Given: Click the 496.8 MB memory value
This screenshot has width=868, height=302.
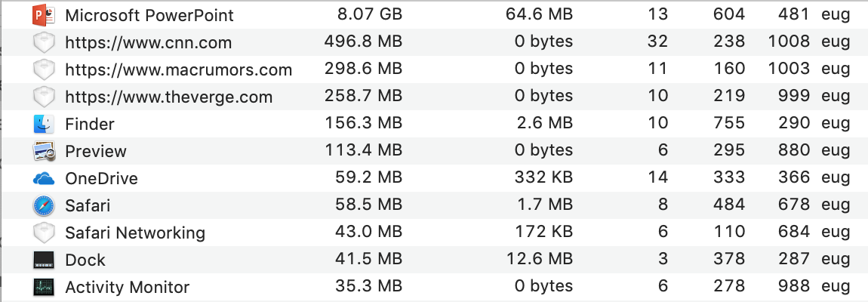Looking at the screenshot, I should (362, 42).
